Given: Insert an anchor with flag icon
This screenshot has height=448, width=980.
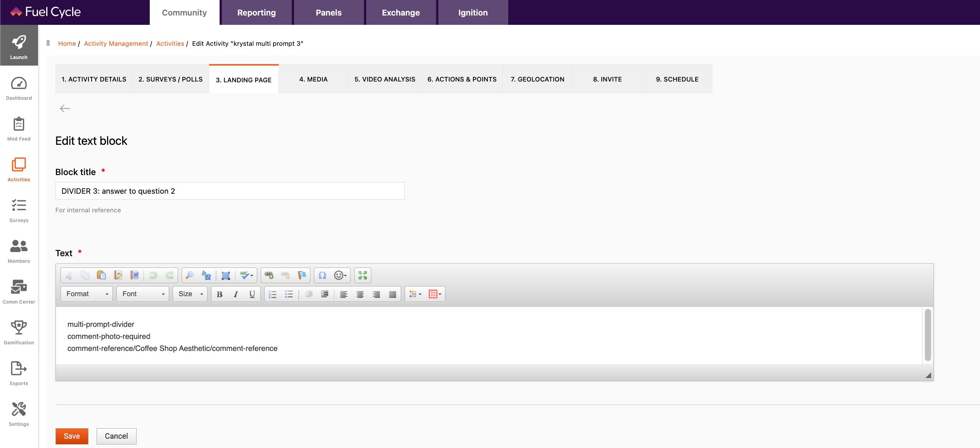Looking at the screenshot, I should 301,275.
